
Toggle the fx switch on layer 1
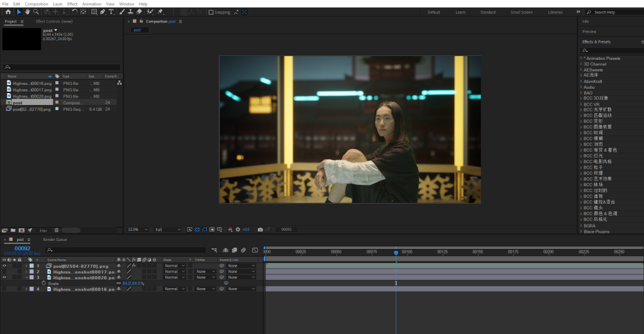[x=134, y=266]
